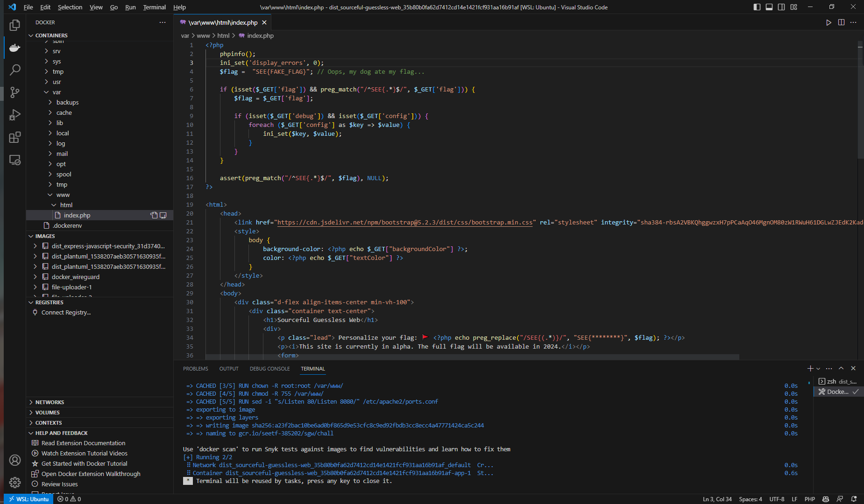The width and height of the screenshot is (864, 504).
Task: Open notifications bell in status bar
Action: 854,499
